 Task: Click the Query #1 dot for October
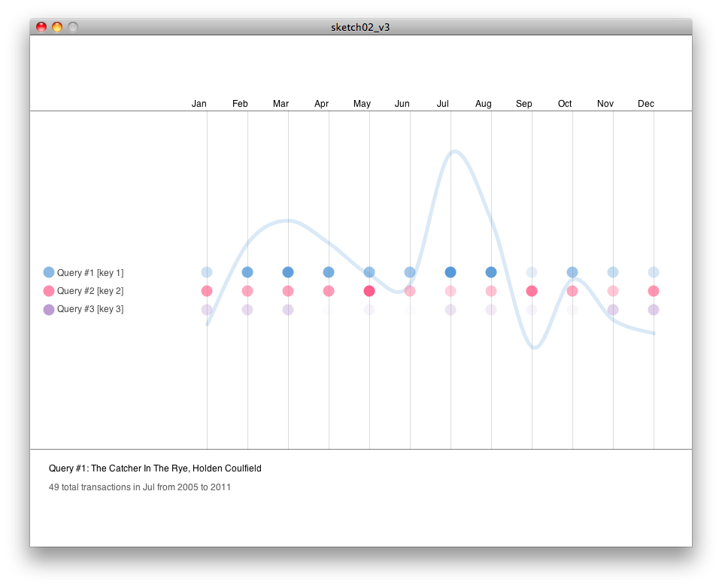(x=572, y=272)
